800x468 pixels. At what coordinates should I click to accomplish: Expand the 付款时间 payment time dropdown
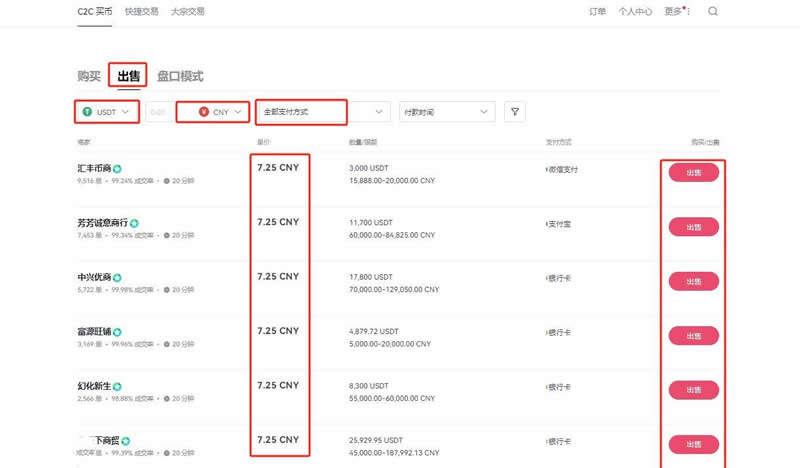tap(446, 112)
